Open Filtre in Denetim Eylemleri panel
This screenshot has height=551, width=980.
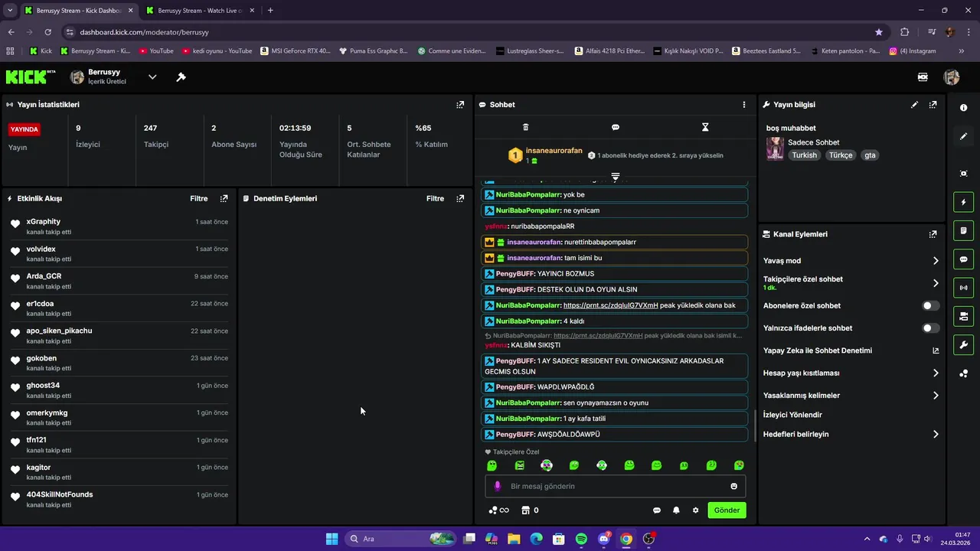[435, 198]
